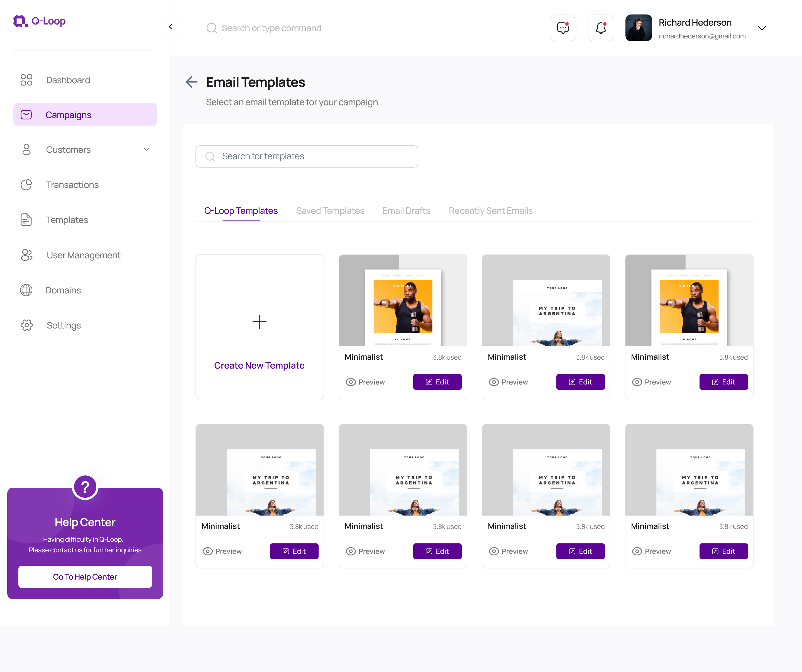The height and width of the screenshot is (672, 802).
Task: Preview the top-row Argentina template
Action: [x=508, y=382]
